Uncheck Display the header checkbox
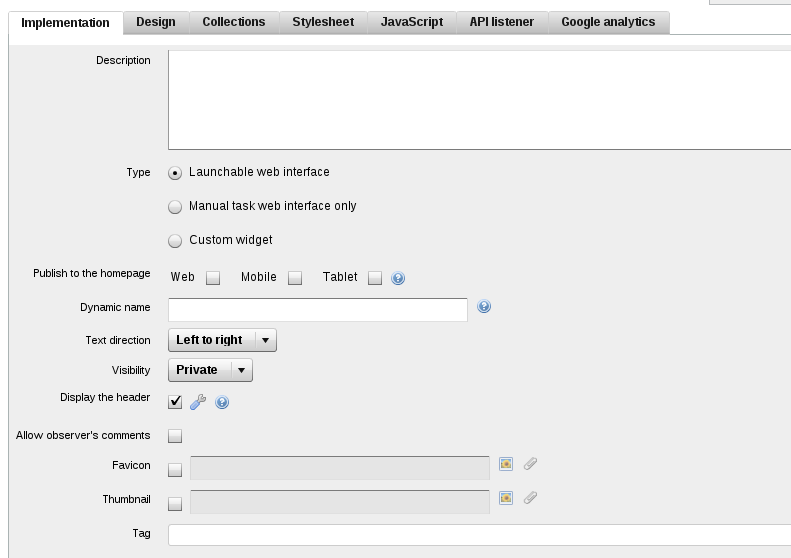Viewport: 791px width, 558px height. coord(175,402)
